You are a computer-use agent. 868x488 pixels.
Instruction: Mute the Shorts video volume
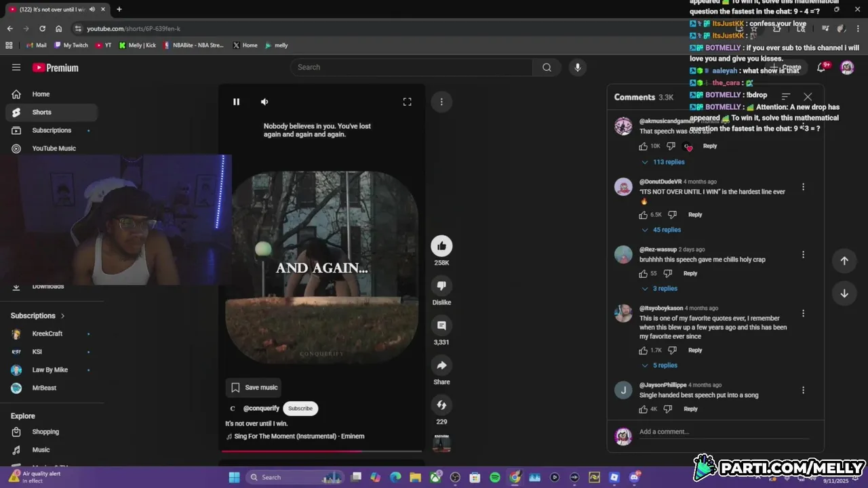(264, 102)
